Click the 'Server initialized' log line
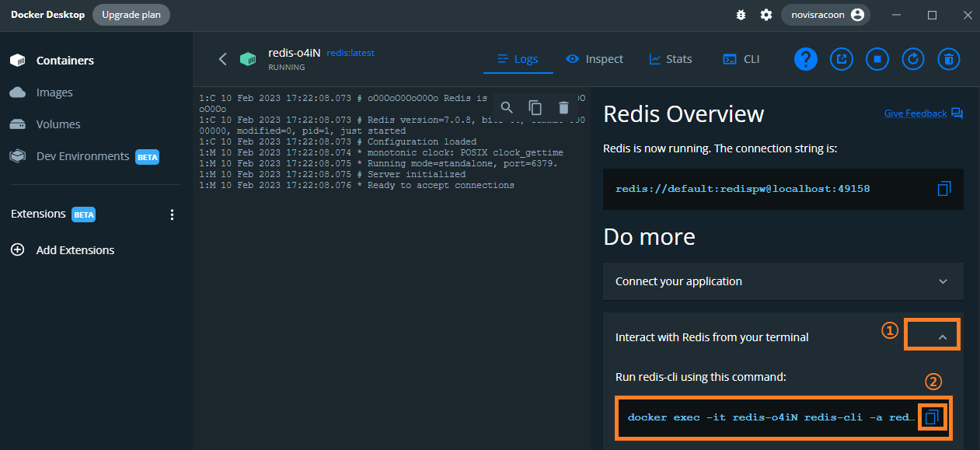Image resolution: width=980 pixels, height=450 pixels. [333, 175]
